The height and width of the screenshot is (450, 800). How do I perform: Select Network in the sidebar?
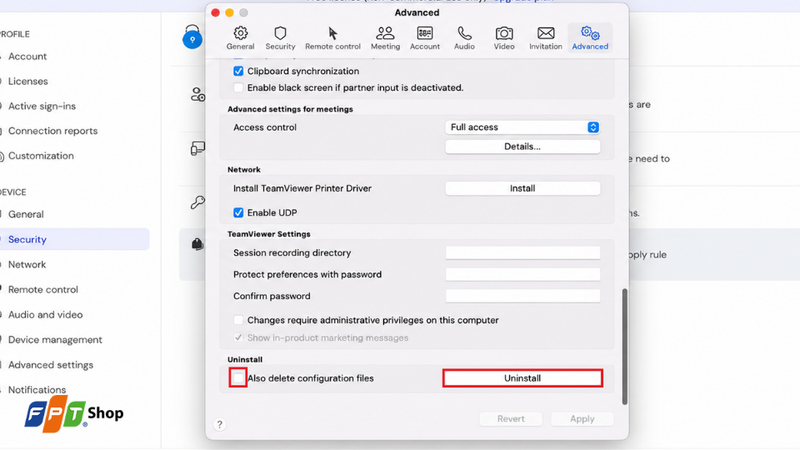(27, 264)
